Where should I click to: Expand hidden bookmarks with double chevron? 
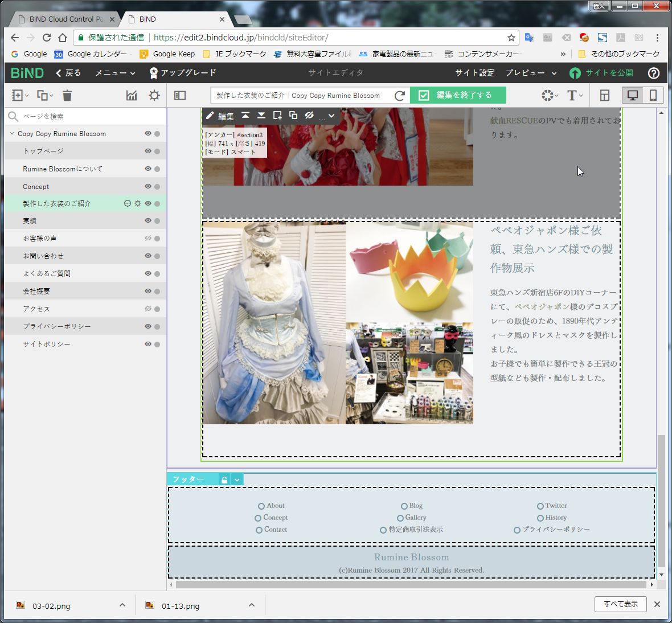tap(563, 54)
